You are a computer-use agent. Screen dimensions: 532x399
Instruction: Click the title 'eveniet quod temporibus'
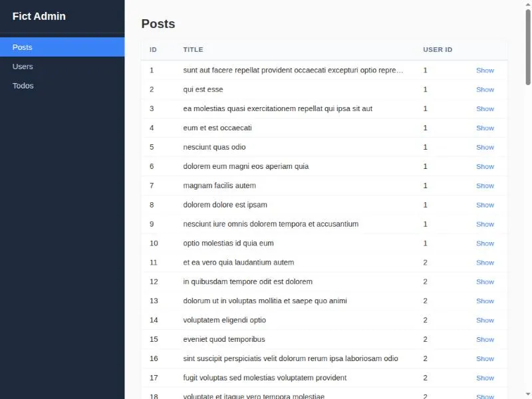(x=224, y=339)
